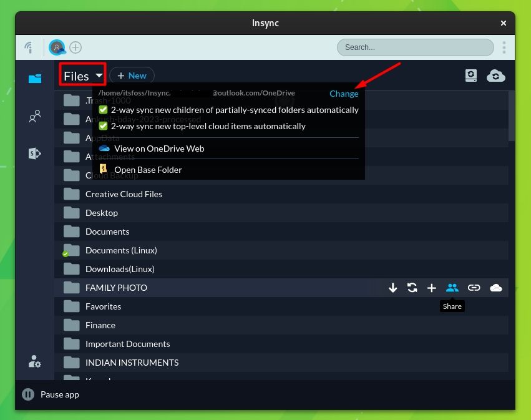
Task: Click cloud icon on FAMILY PHOTO row
Action: (496, 288)
